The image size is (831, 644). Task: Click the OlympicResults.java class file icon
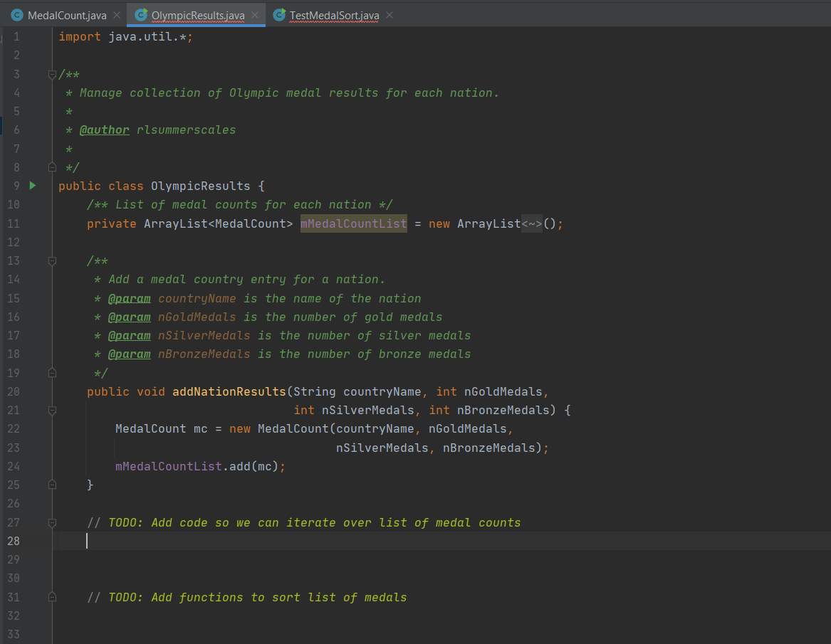coord(141,16)
